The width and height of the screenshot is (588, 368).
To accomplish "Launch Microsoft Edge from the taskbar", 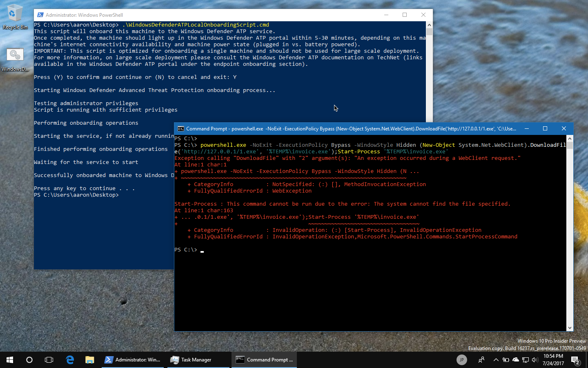I will click(x=70, y=360).
